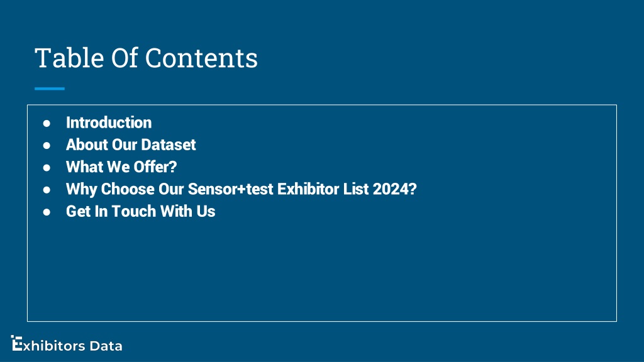Click 2024? in the fourth bullet

[x=395, y=189]
